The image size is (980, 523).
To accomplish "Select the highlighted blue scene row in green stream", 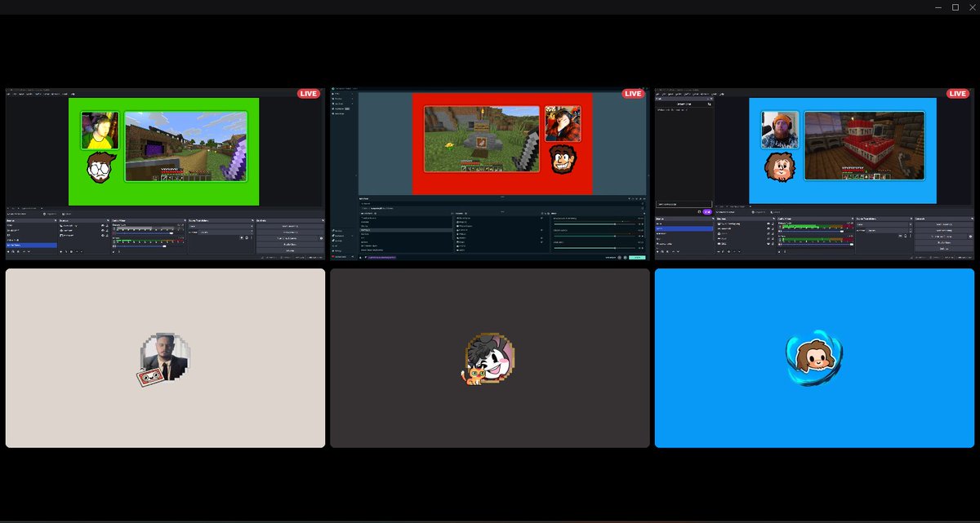I will click(31, 245).
